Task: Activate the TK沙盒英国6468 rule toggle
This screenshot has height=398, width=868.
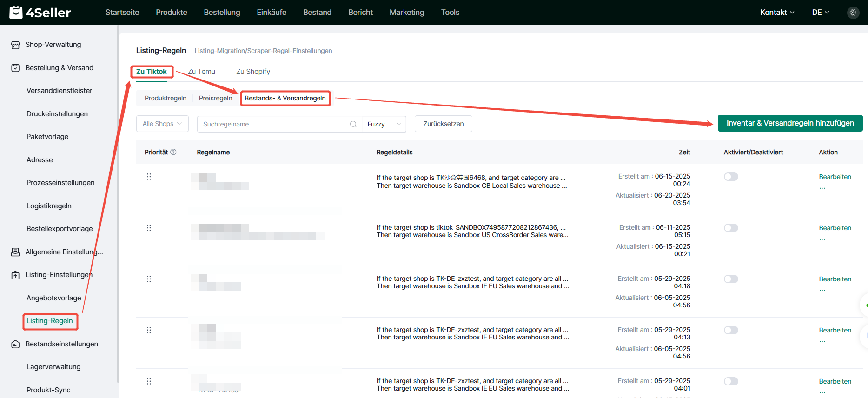Action: (x=731, y=177)
